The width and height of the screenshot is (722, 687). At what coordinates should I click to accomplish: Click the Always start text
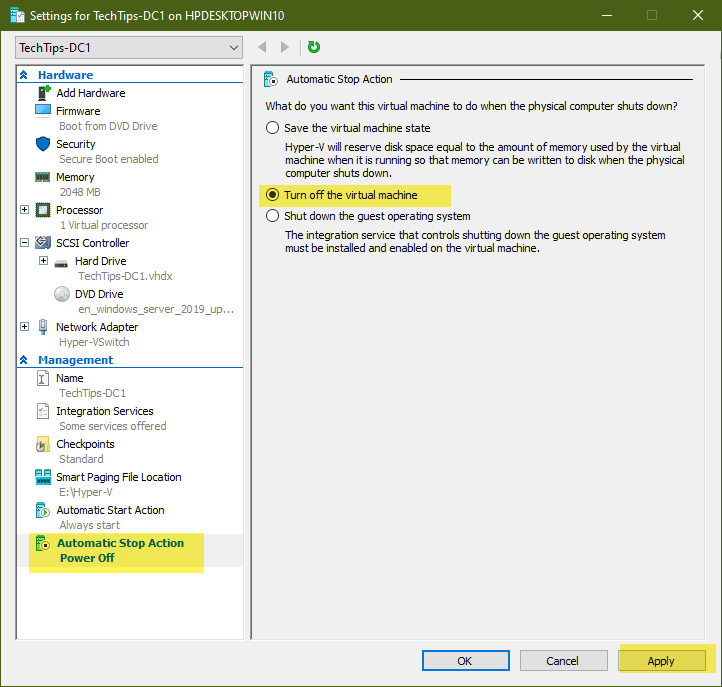(x=90, y=525)
